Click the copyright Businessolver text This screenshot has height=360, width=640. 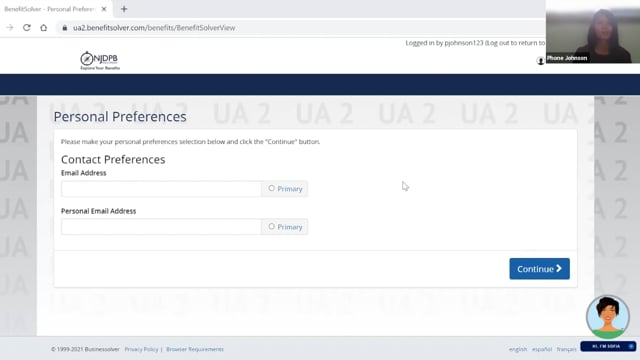(x=85, y=349)
